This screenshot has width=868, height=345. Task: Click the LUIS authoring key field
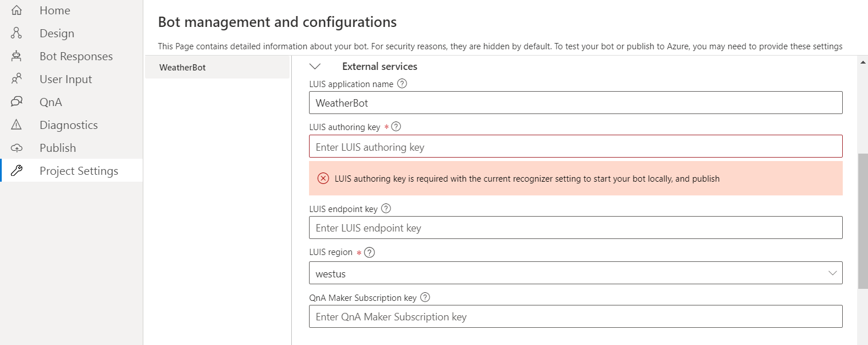(576, 147)
